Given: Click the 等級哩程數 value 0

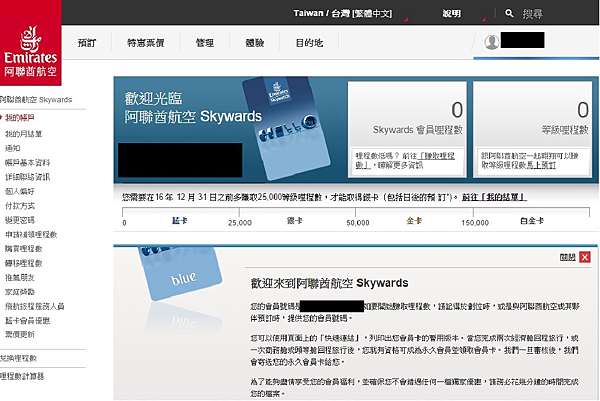Looking at the screenshot, I should pos(583,110).
